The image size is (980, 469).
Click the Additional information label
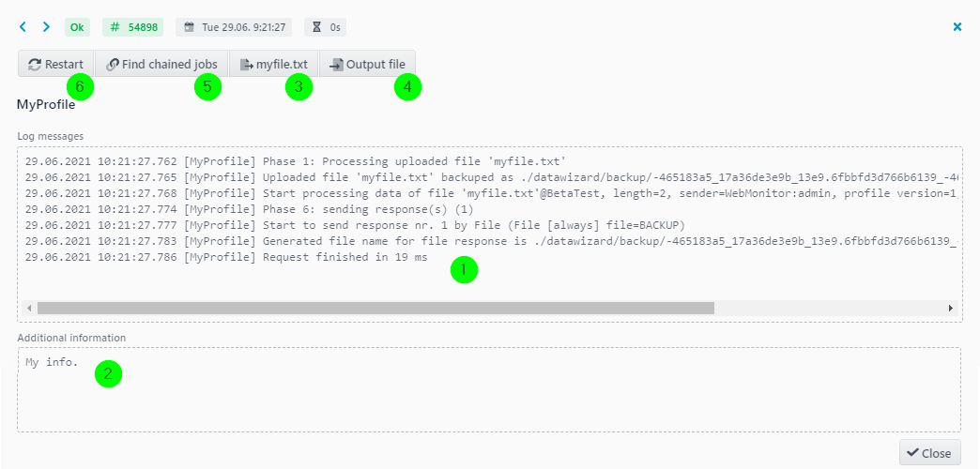(x=72, y=338)
